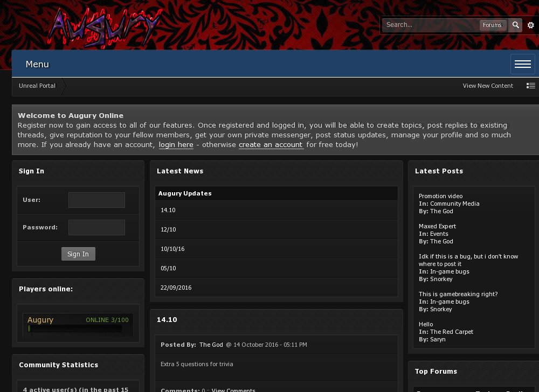Visit Snorkey's profile under gamebreaking post
Image resolution: width=539 pixels, height=392 pixels.
[441, 309]
